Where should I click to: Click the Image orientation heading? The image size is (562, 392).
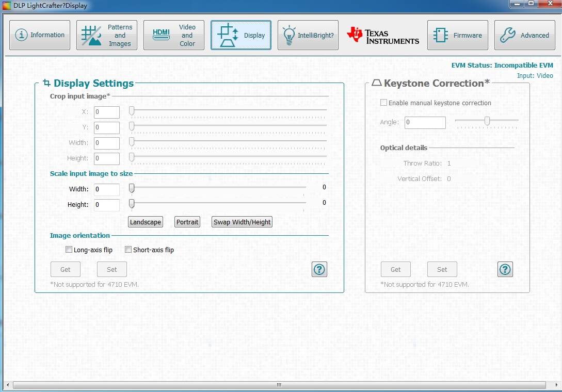pos(80,235)
